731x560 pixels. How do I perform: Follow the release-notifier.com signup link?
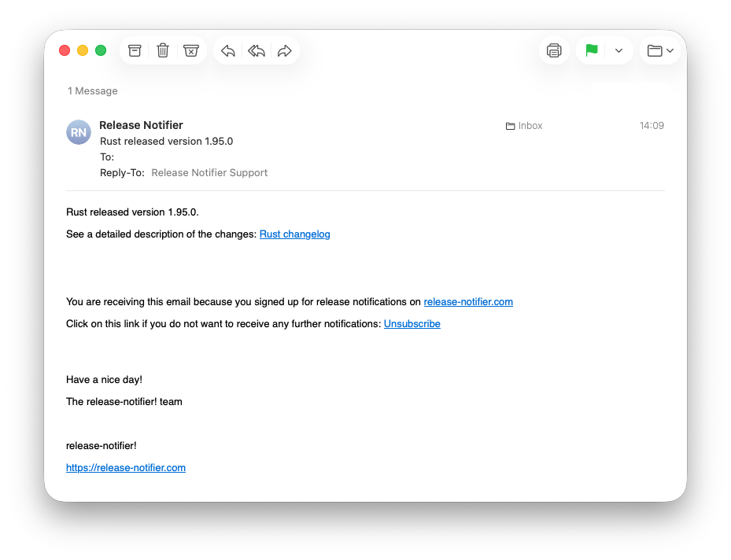click(x=468, y=302)
